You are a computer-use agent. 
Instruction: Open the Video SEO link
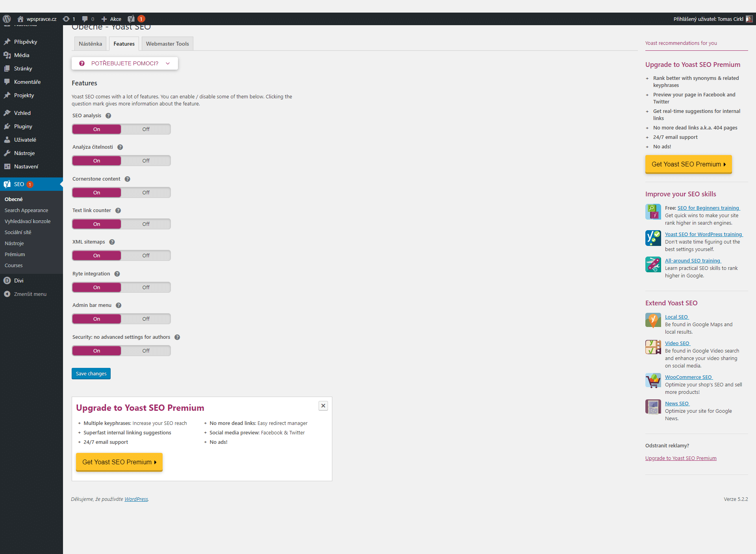(678, 343)
